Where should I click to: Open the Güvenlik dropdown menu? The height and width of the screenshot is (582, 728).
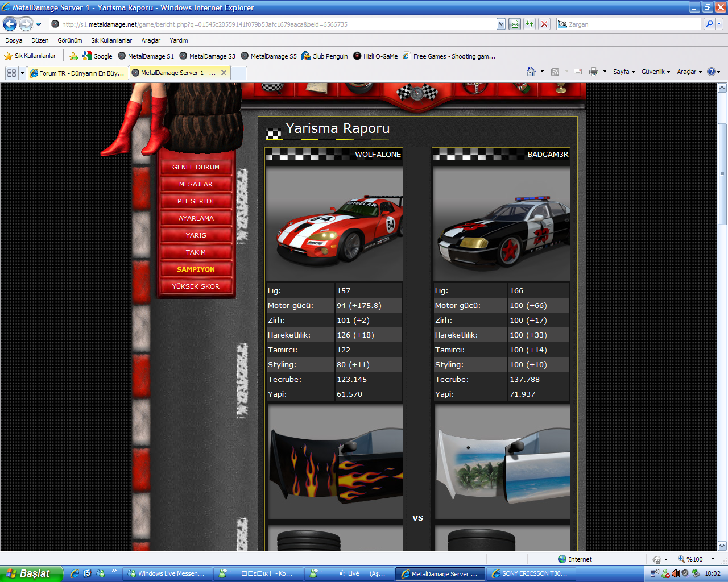tap(656, 72)
